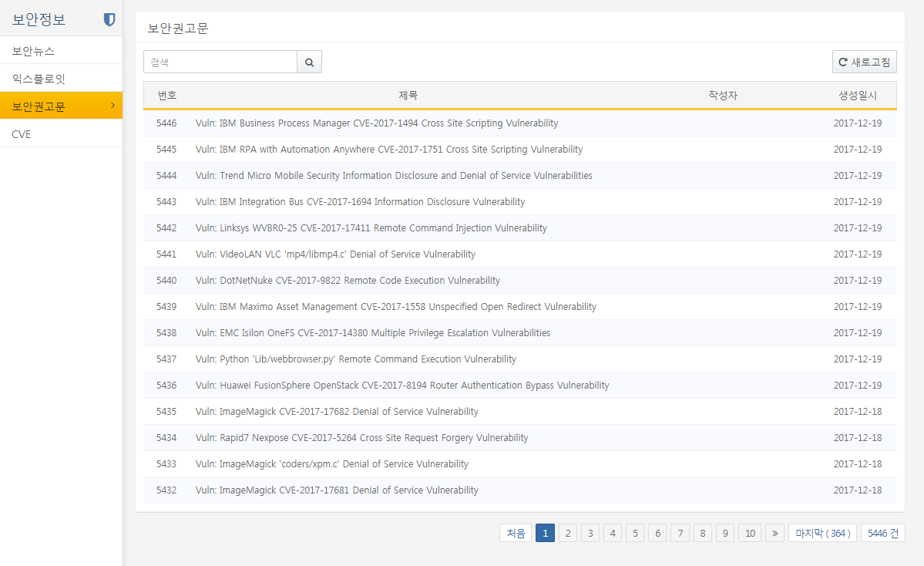Open ImageMagick CVE-2017-17682 advisory

click(337, 412)
